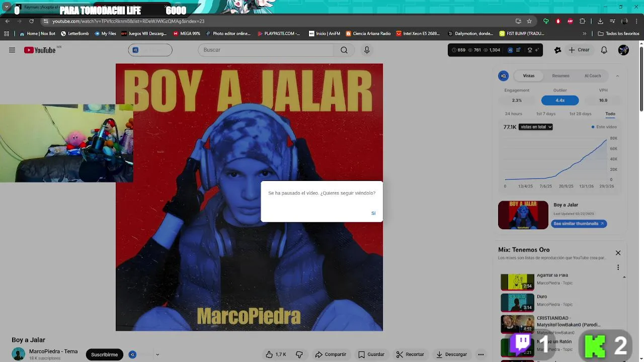The width and height of the screenshot is (644, 362).
Task: Reload the page in browser toolbar
Action: coord(31,21)
